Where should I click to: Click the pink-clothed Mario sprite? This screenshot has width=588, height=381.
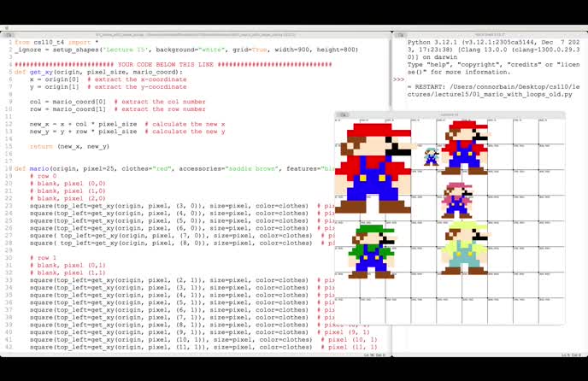tap(456, 200)
